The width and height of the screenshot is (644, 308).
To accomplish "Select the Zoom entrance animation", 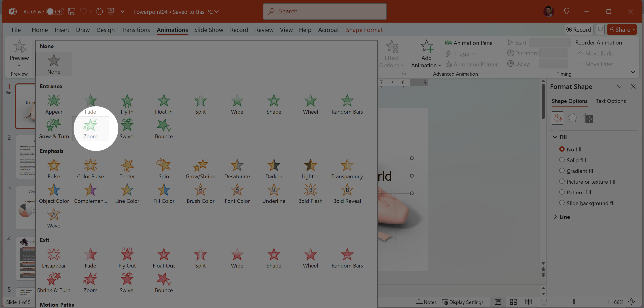I will click(90, 129).
